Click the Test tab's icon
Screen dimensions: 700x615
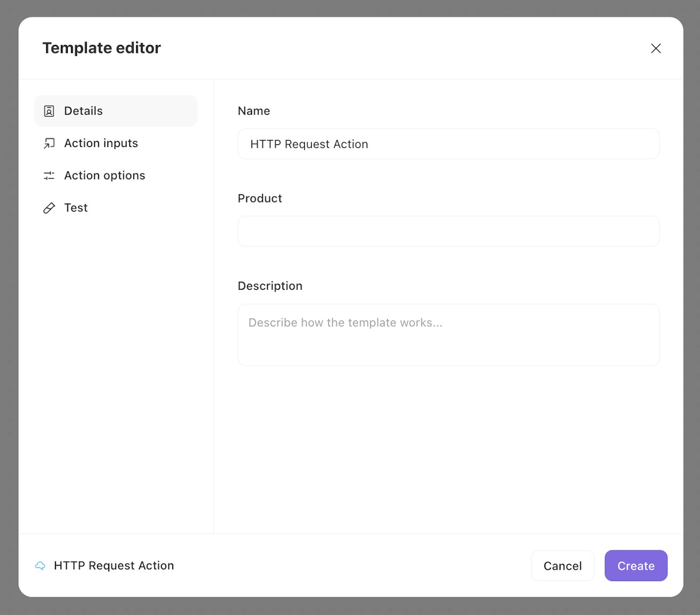pos(49,208)
